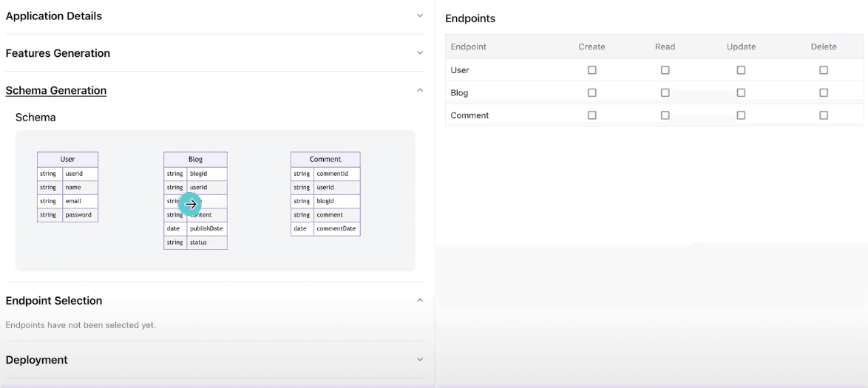Expand Features Generation chevron
Screen dimensions: 868x388
420,52
